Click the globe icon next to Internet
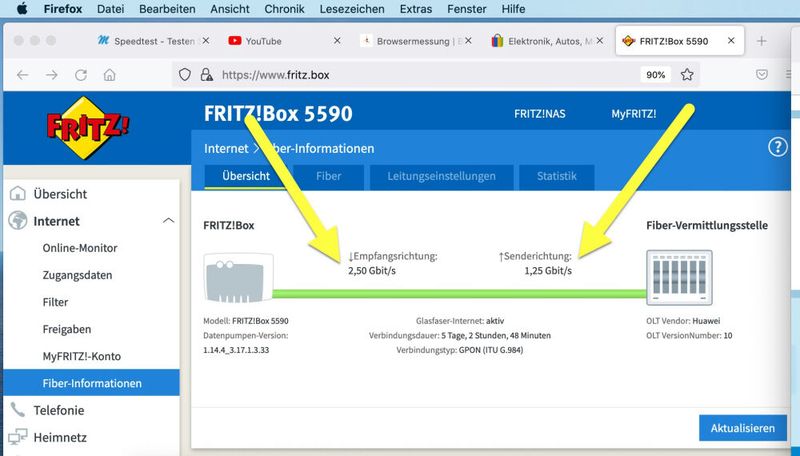Viewport: 800px width, 456px height. click(18, 221)
